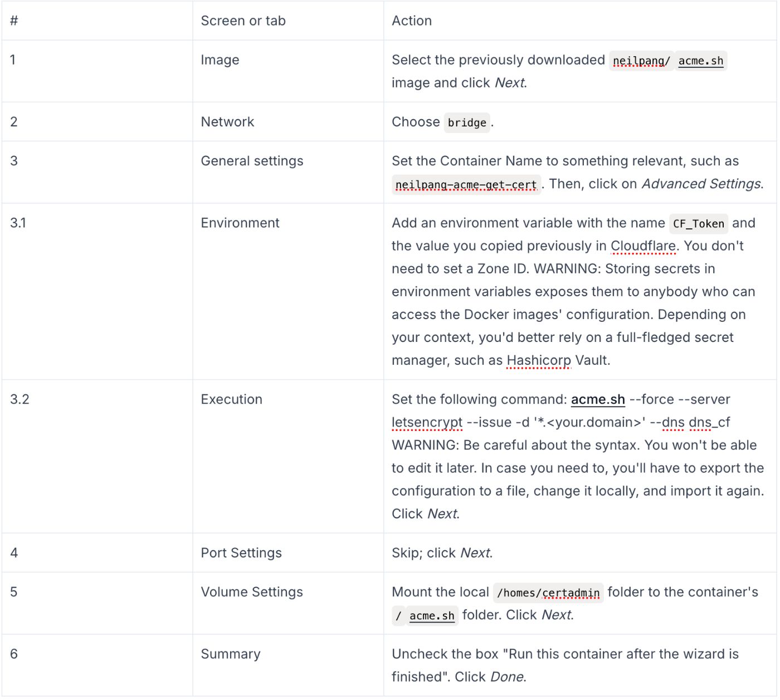Click the /homes/certadmin folder path
The height and width of the screenshot is (700, 780).
[x=548, y=593]
